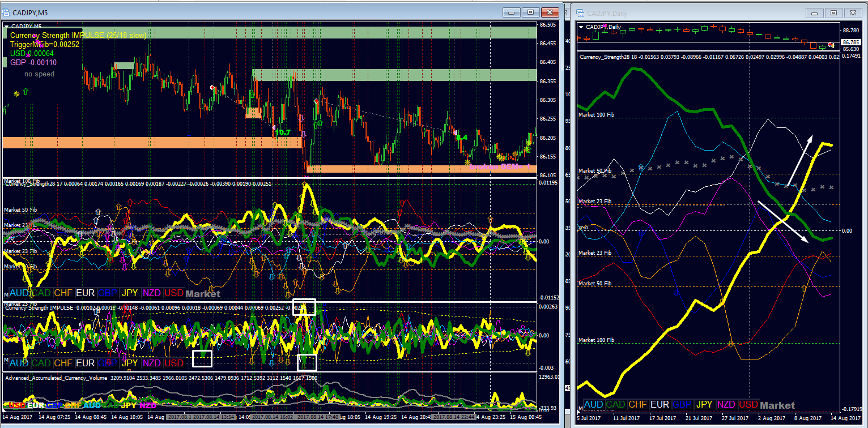Toggle CHF line in M5 Currency_Strength28 subwindow
Viewport: 868px width, 428px height.
63,293
